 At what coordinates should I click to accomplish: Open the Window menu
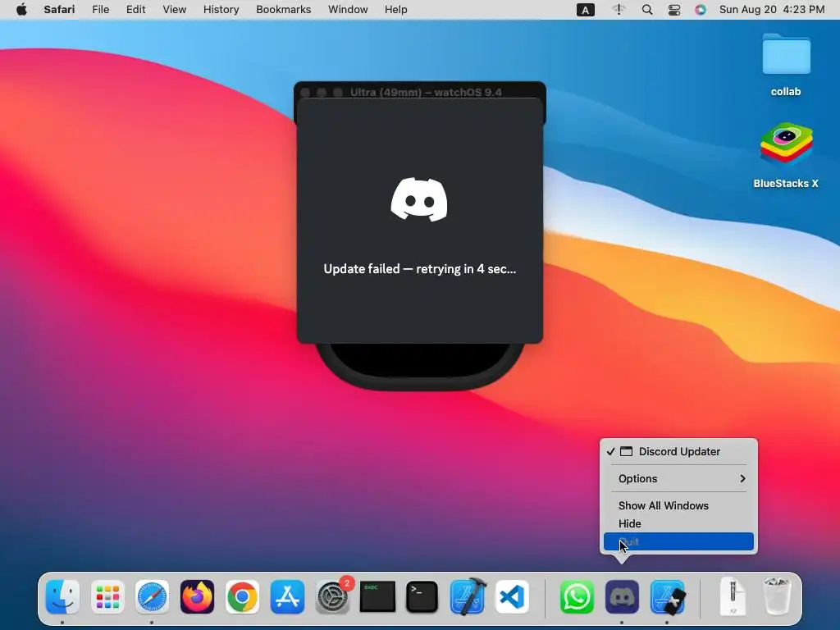(348, 10)
